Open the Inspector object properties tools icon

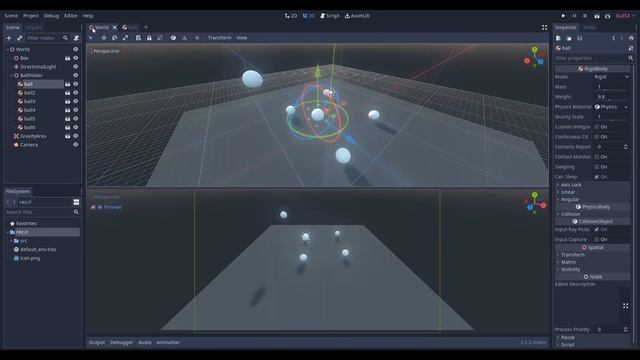click(631, 48)
